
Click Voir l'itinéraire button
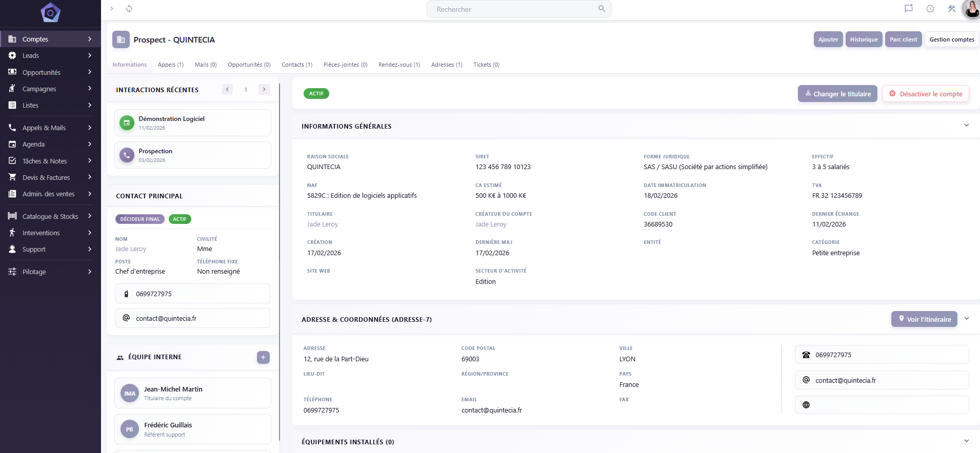[x=924, y=319]
